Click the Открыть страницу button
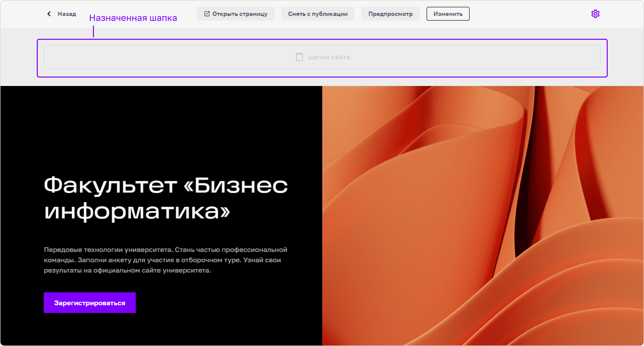Viewport: 644px width, 346px height. tap(236, 14)
